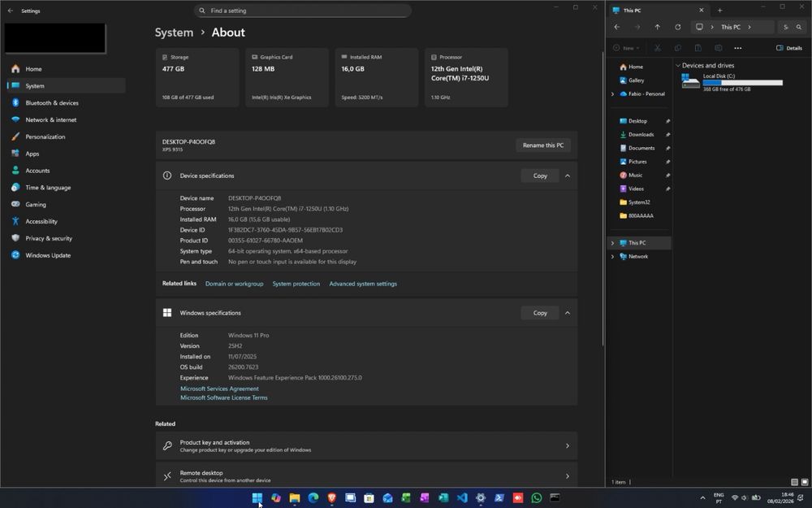This screenshot has height=508, width=812.
Task: Open the Home page in Settings sidebar
Action: pos(67,69)
